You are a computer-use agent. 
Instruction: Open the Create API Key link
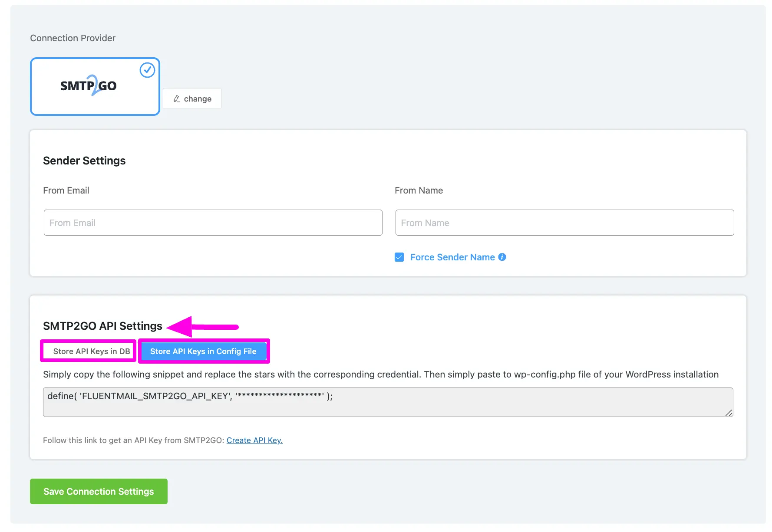(x=254, y=440)
